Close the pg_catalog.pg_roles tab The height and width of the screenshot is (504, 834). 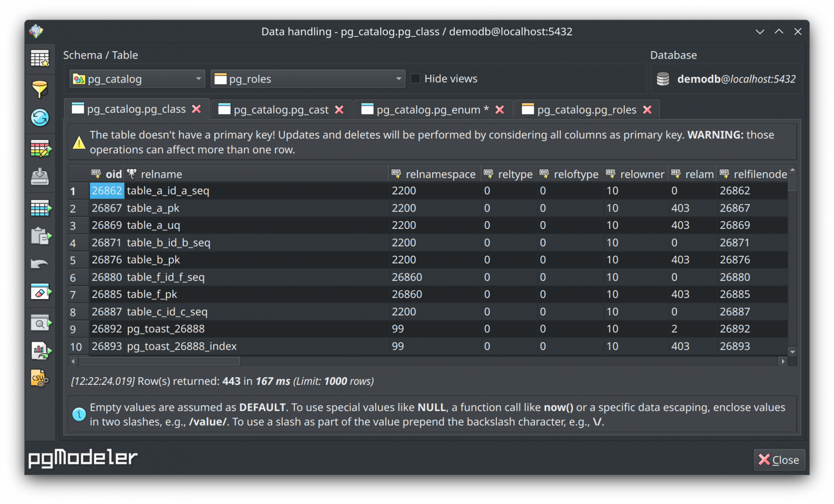[x=647, y=110]
